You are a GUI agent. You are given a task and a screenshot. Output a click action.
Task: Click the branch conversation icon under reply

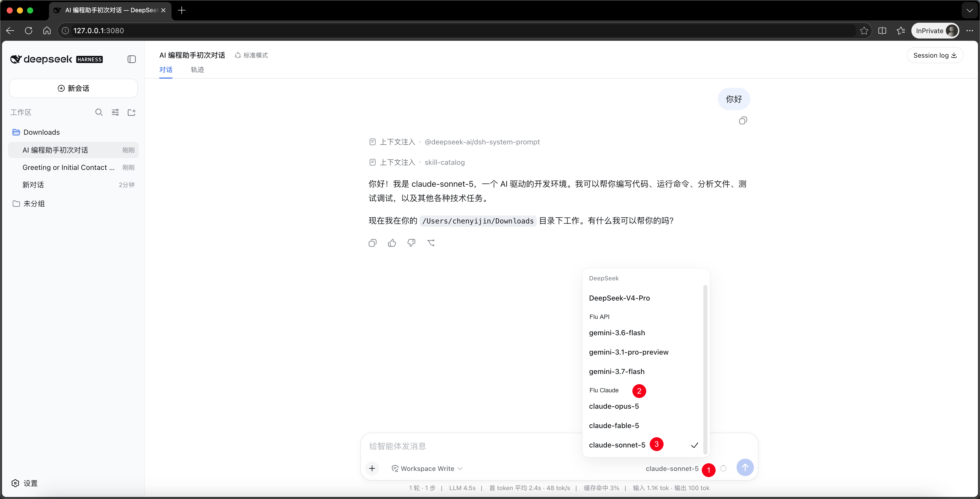(x=431, y=243)
